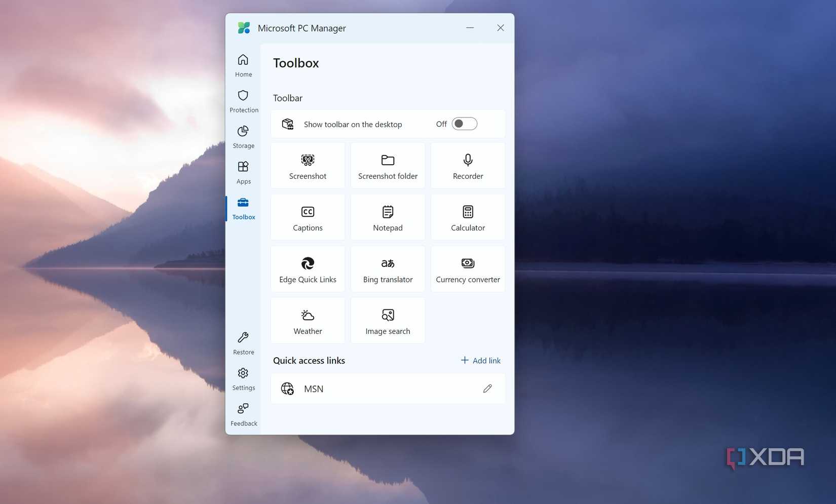Open Feedback from the sidebar
This screenshot has width=836, height=504.
243,414
